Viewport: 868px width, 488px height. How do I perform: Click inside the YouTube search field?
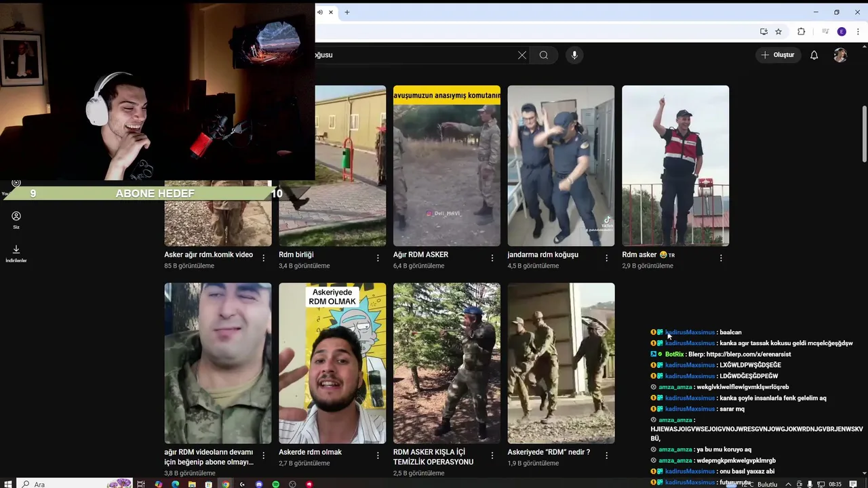coord(414,55)
